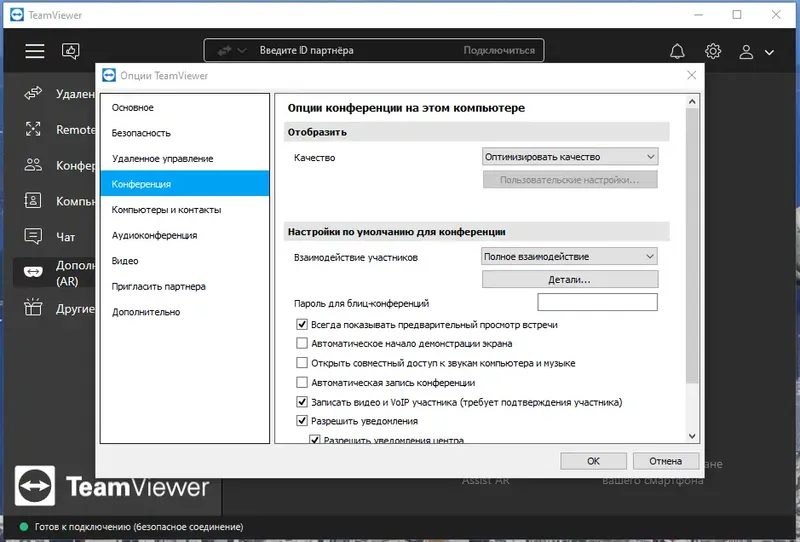Open the Chat icon in sidebar
This screenshot has height=542, width=800.
(x=33, y=236)
